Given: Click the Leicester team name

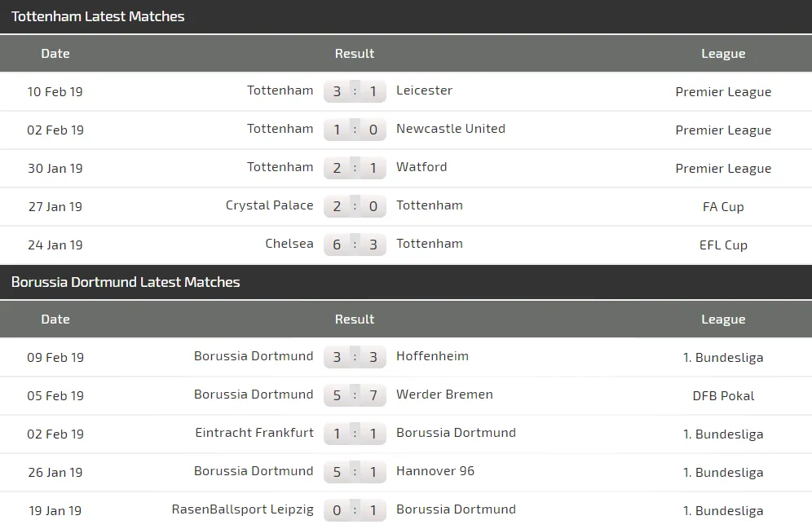Looking at the screenshot, I should point(424,90).
